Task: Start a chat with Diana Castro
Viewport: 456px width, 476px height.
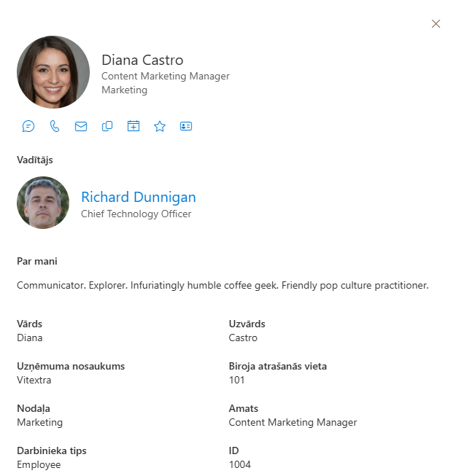Action: pyautogui.click(x=28, y=126)
